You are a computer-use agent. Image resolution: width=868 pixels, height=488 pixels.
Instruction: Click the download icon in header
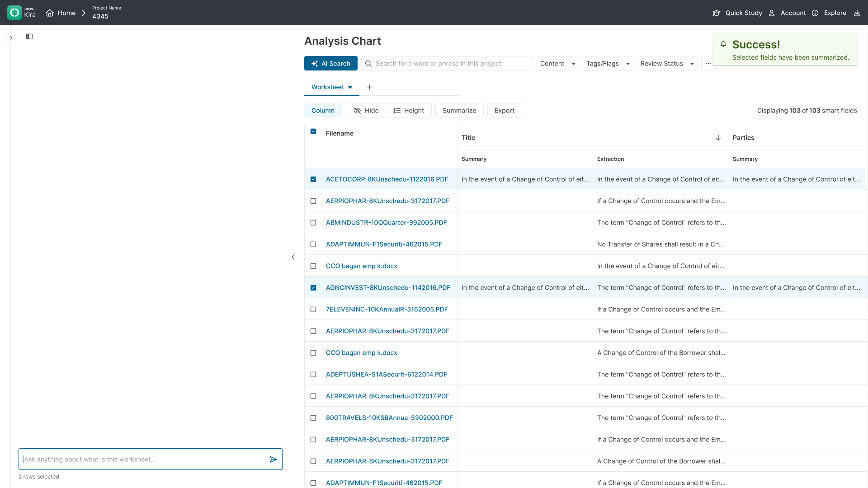click(x=857, y=13)
